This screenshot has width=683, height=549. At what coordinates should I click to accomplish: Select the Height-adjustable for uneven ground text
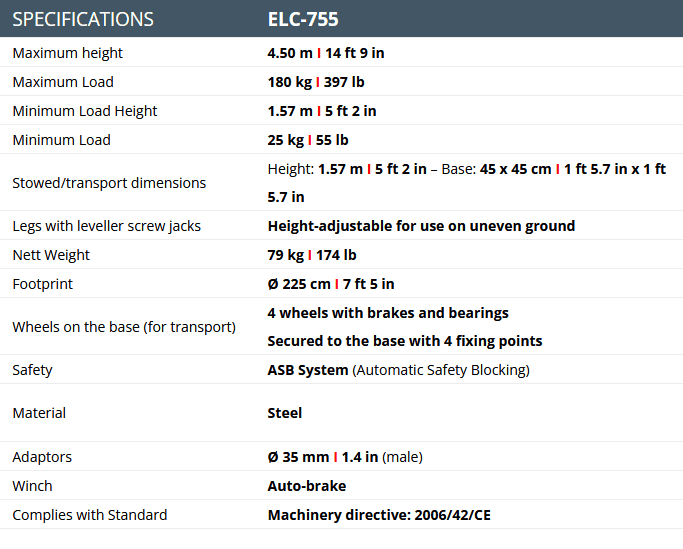[x=421, y=226]
